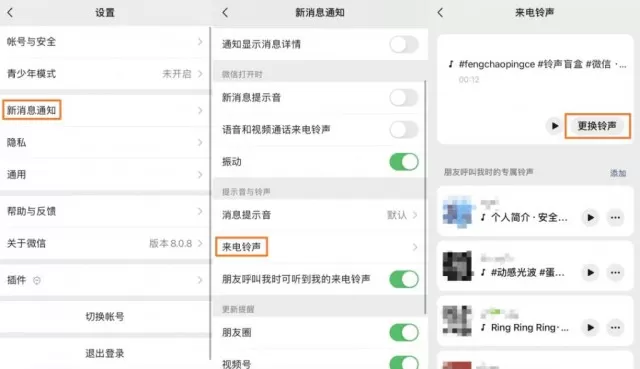640x369 pixels.
Task: Open more options for Ring Ring Ring
Action: (615, 327)
